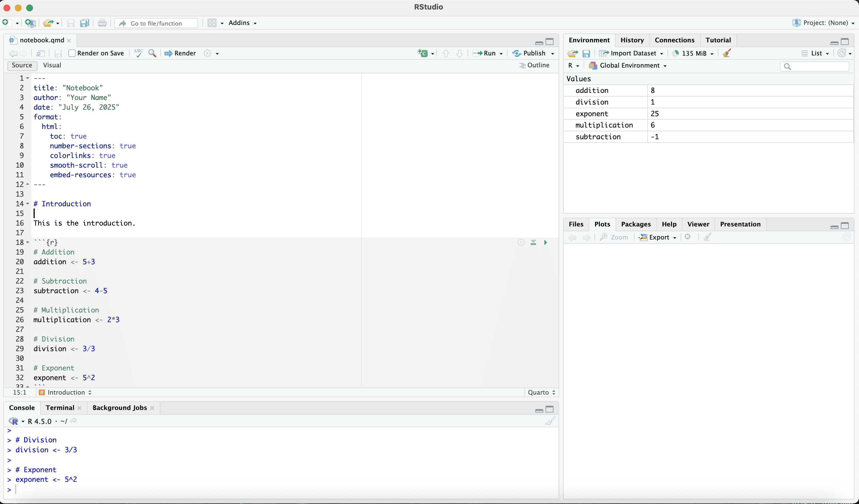This screenshot has width=859, height=504.
Task: Click run all chunks above icon
Action: point(534,242)
